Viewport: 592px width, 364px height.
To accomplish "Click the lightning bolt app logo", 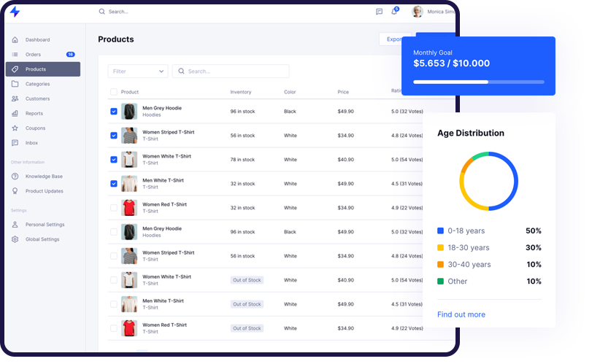I will 15,12.
